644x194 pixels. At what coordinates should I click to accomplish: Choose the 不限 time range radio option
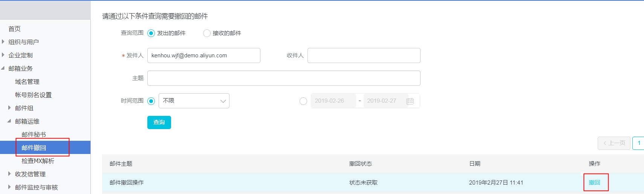(x=151, y=101)
